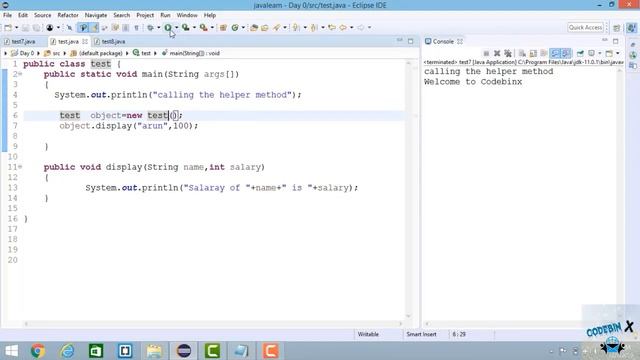This screenshot has width=640, height=360.
Task: Open the Display Selected Console dropdown arrow
Action: [599, 53]
